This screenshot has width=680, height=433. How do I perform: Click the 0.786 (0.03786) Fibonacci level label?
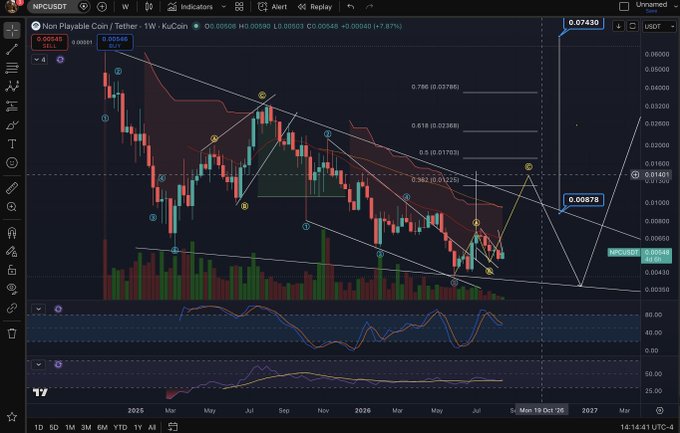(435, 87)
